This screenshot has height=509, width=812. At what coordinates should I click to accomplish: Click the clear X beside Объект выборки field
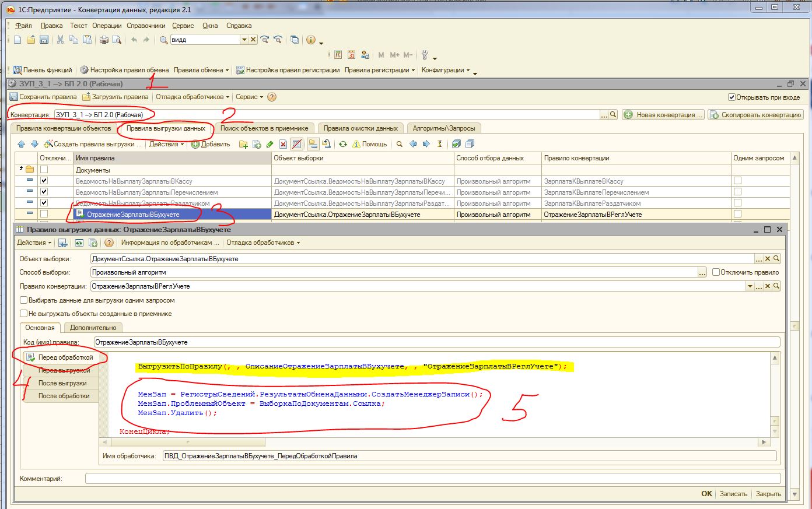[768, 258]
